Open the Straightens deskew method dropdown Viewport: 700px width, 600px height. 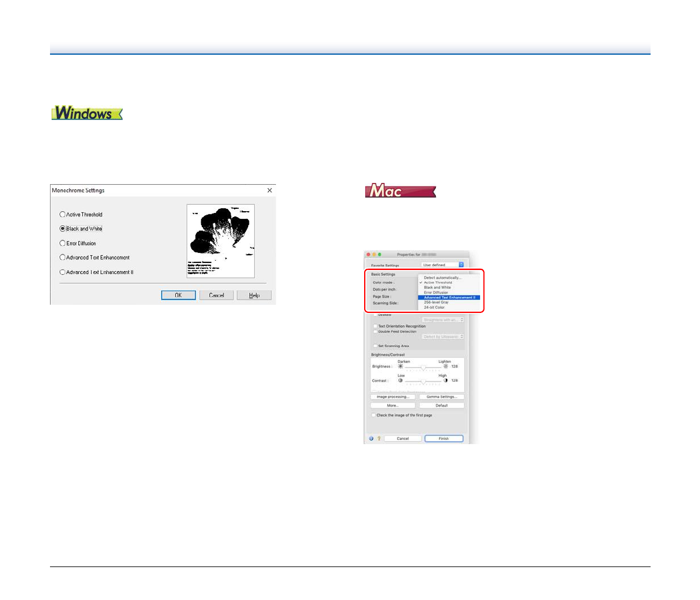(443, 320)
